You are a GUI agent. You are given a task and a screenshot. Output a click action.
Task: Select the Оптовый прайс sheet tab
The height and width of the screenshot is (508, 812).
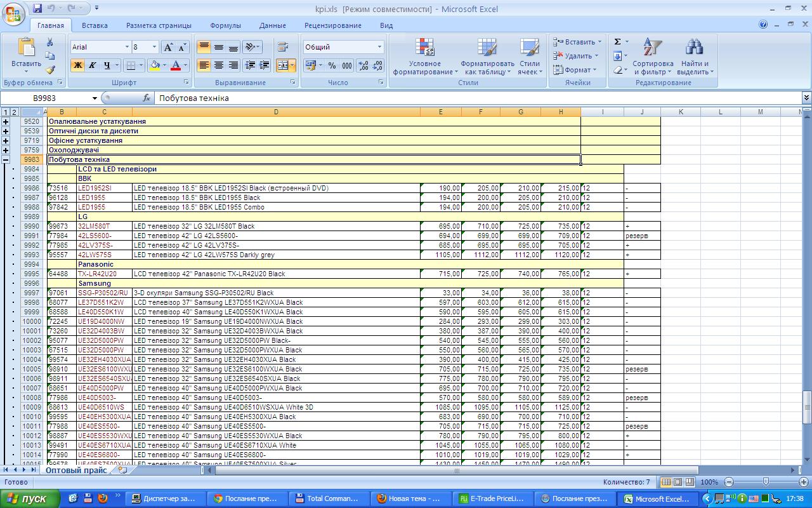[x=76, y=471]
